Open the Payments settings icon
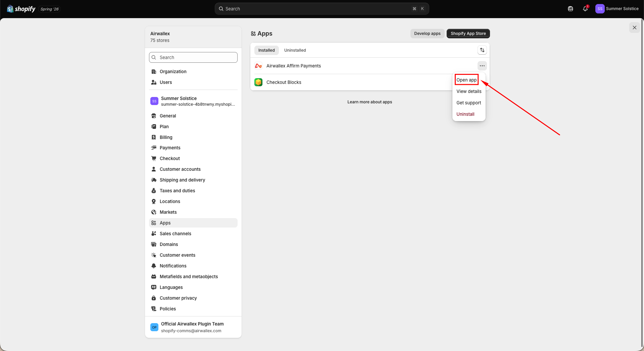This screenshot has height=351, width=644. click(x=154, y=148)
